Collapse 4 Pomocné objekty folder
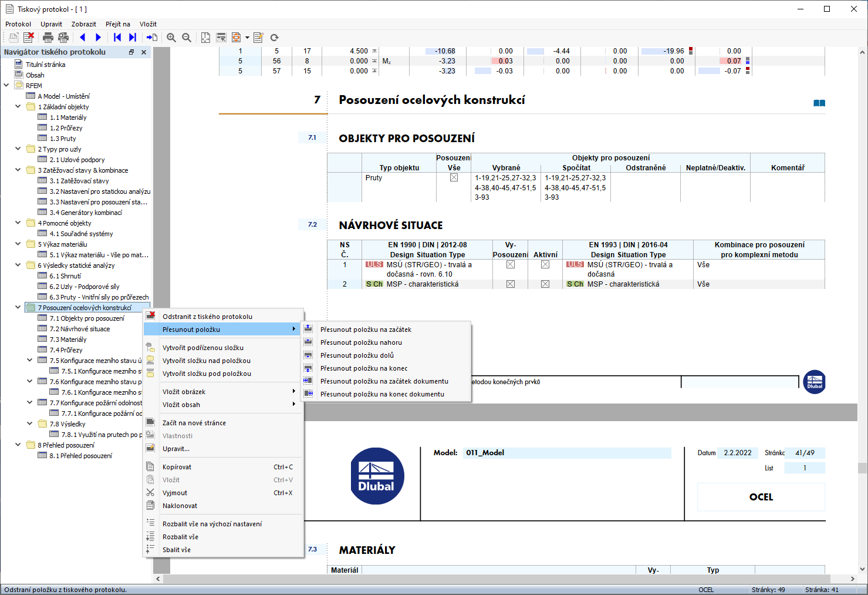 click(18, 223)
